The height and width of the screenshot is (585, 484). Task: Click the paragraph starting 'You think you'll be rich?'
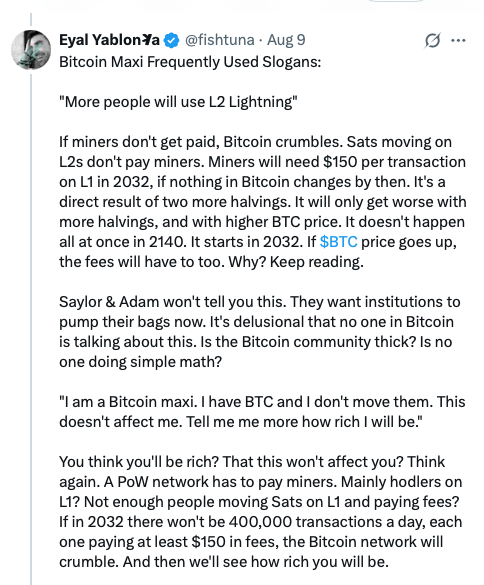[x=261, y=512]
